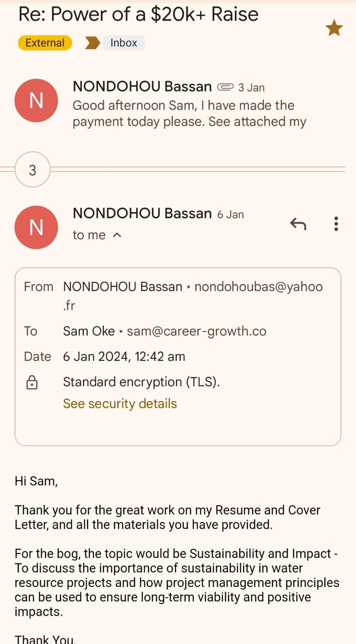
Task: Click the nondohoubas@yahoo.fr sender email address
Action: (259, 287)
